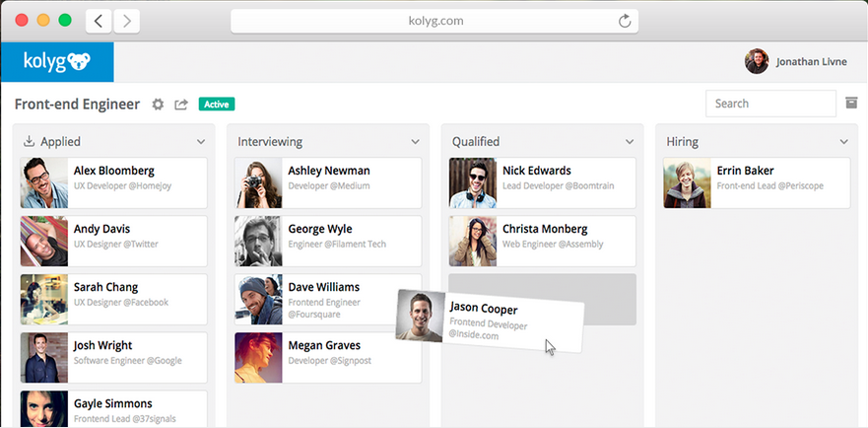Click Josh Wright's profile photo
868x428 pixels.
[44, 358]
